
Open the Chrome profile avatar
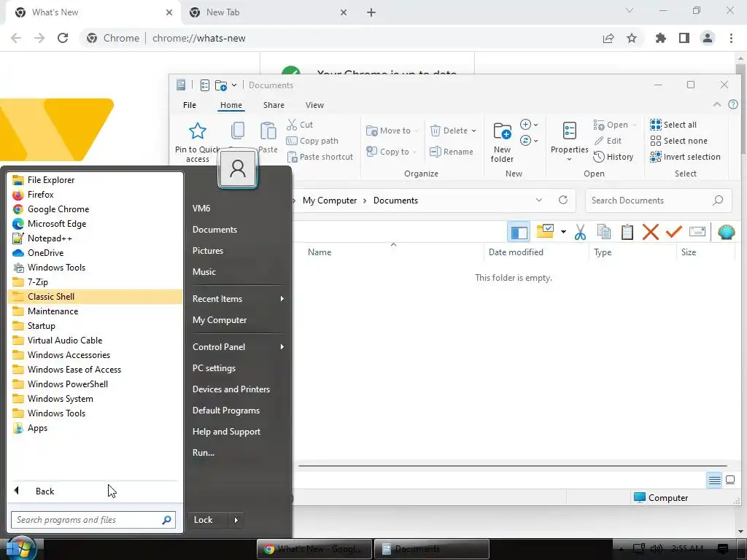click(708, 38)
